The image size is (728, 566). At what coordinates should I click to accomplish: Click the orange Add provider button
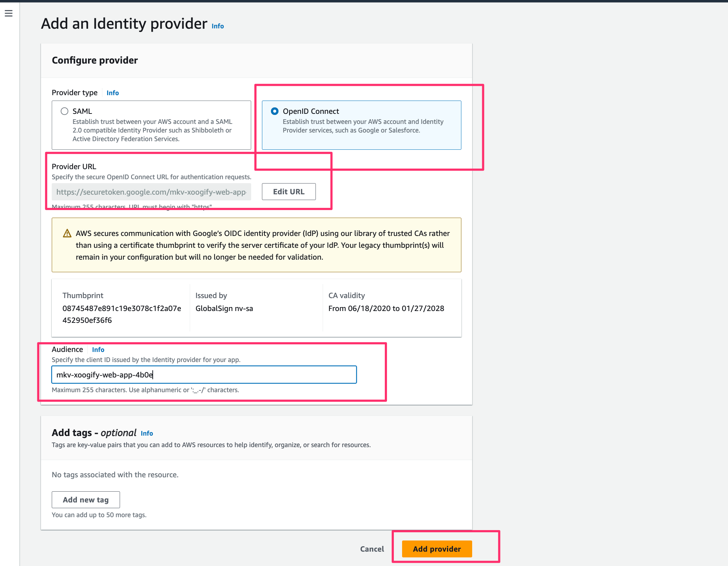point(437,549)
